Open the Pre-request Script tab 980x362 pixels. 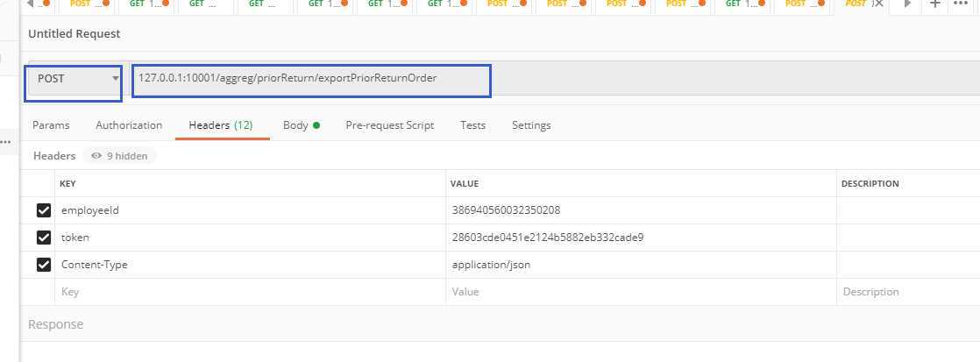390,125
